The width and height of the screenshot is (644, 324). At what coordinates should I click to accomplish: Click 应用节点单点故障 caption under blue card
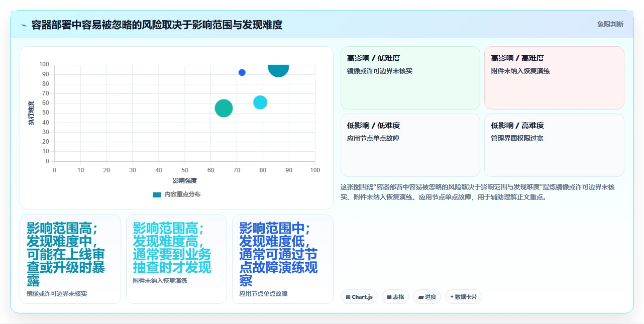click(x=263, y=293)
